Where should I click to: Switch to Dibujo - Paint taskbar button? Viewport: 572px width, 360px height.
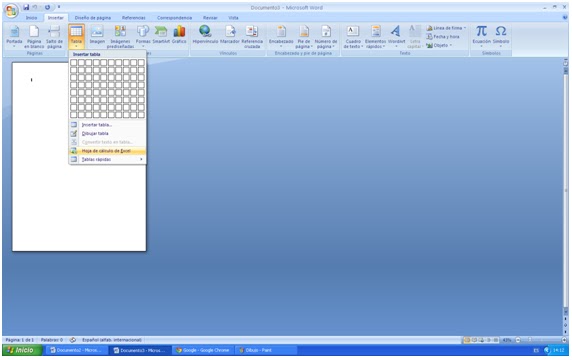[266, 350]
